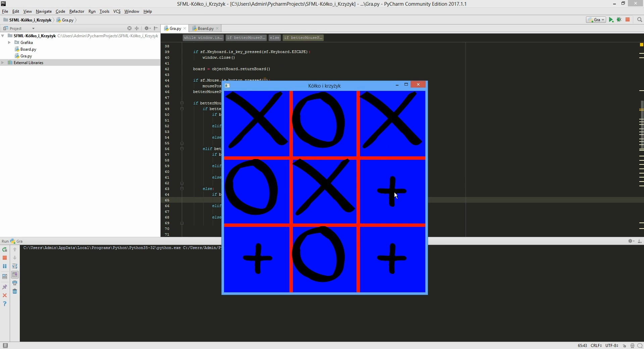Open Search Everywhere magnifier icon

pyautogui.click(x=640, y=20)
